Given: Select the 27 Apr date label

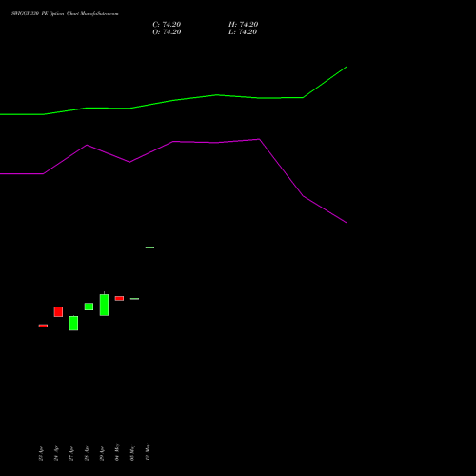Looking at the screenshot, I should (x=71, y=453).
